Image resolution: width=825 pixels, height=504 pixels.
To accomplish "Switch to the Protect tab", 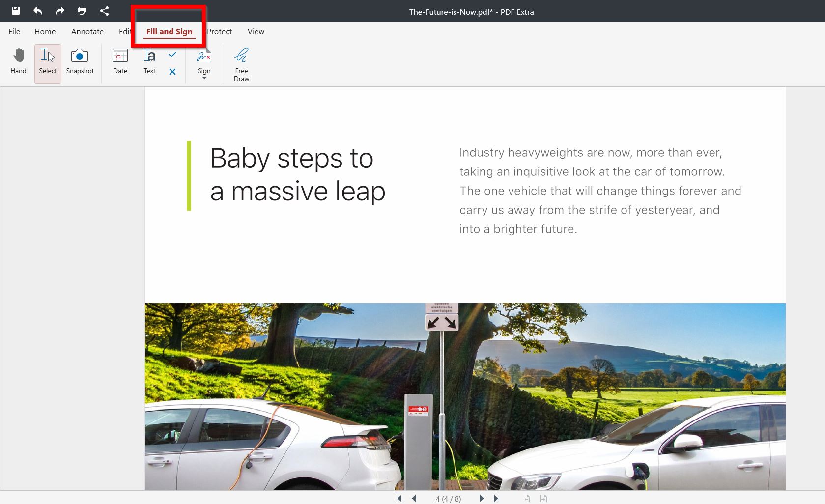I will (x=219, y=31).
